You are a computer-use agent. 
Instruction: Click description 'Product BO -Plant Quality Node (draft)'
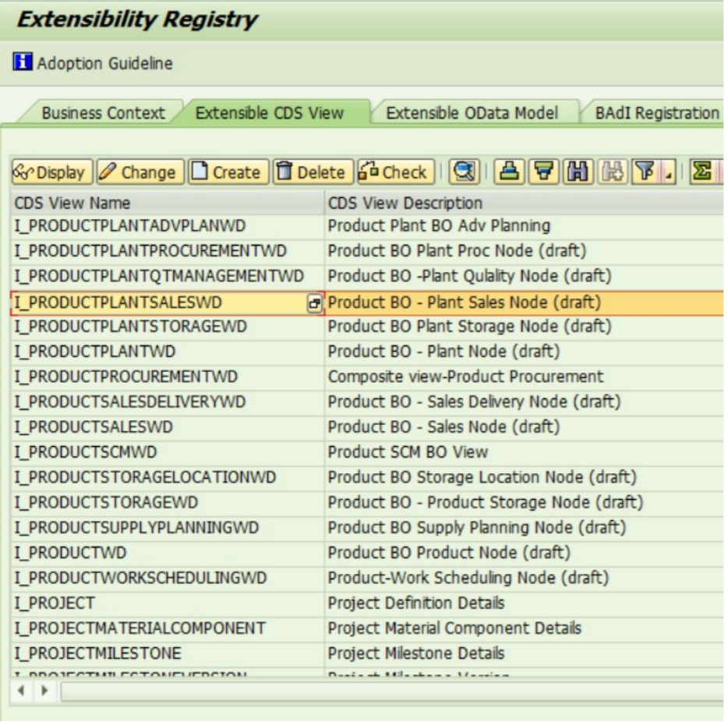(x=469, y=276)
